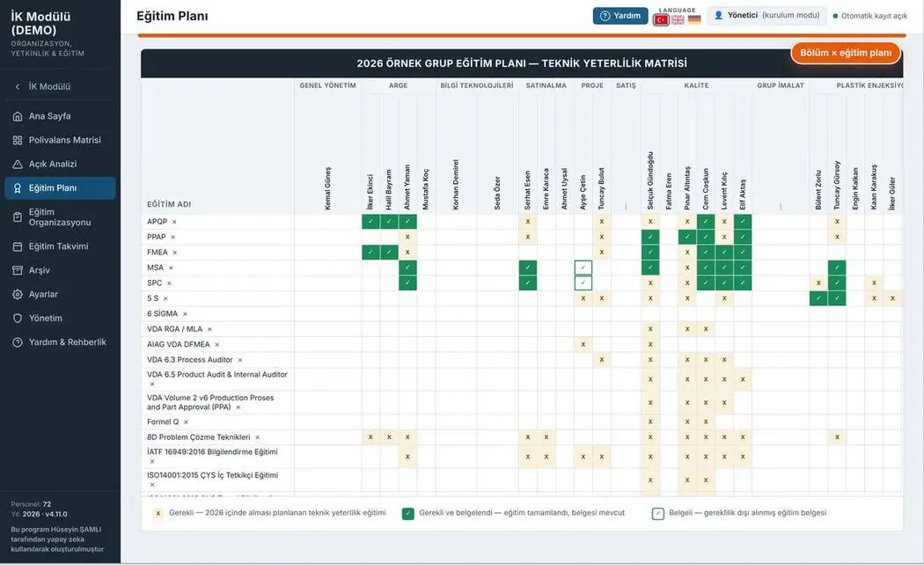Go back via the İK Modülü chevron

18,86
